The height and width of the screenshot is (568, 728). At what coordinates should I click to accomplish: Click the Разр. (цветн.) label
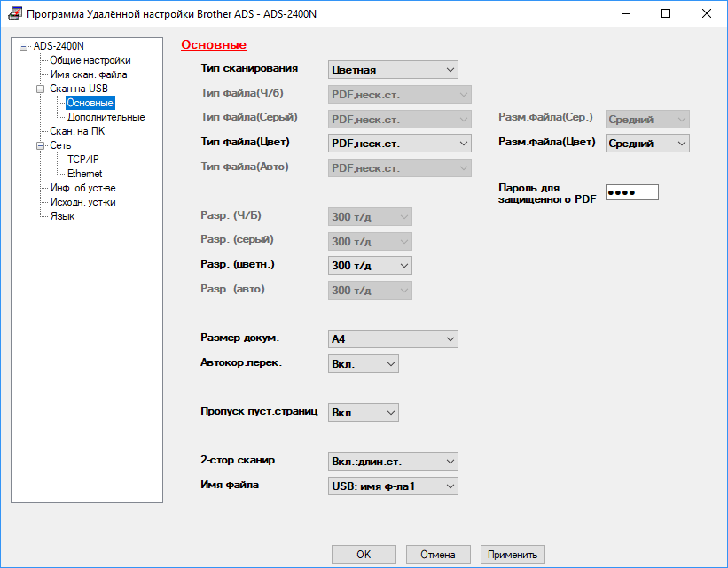(238, 264)
